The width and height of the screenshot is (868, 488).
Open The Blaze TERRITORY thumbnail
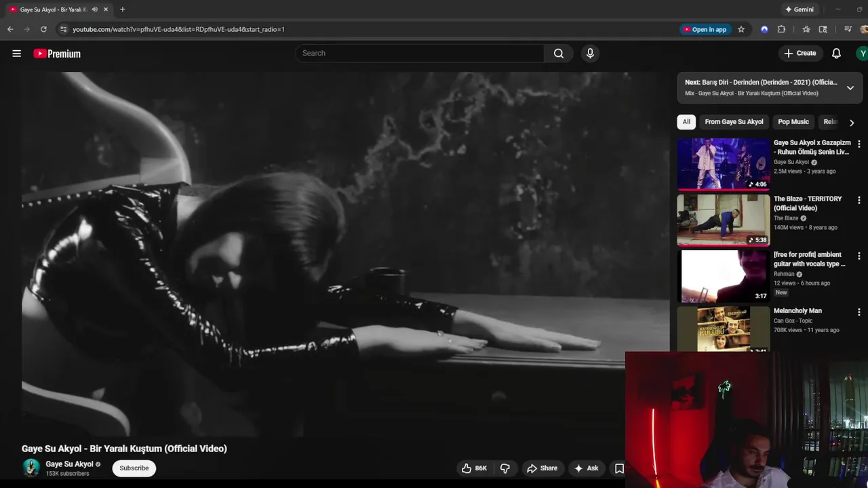coord(724,220)
